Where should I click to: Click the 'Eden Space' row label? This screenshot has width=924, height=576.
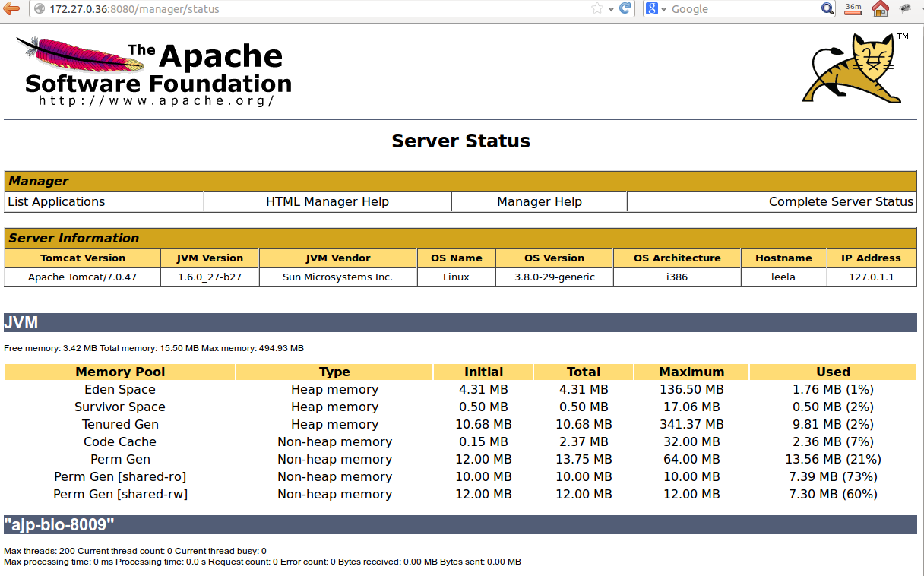pyautogui.click(x=120, y=389)
